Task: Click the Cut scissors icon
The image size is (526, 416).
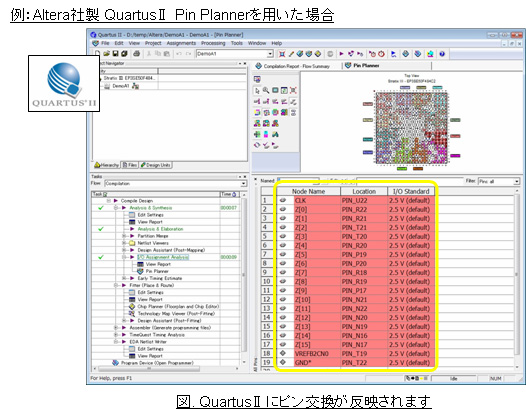Action: (x=149, y=54)
